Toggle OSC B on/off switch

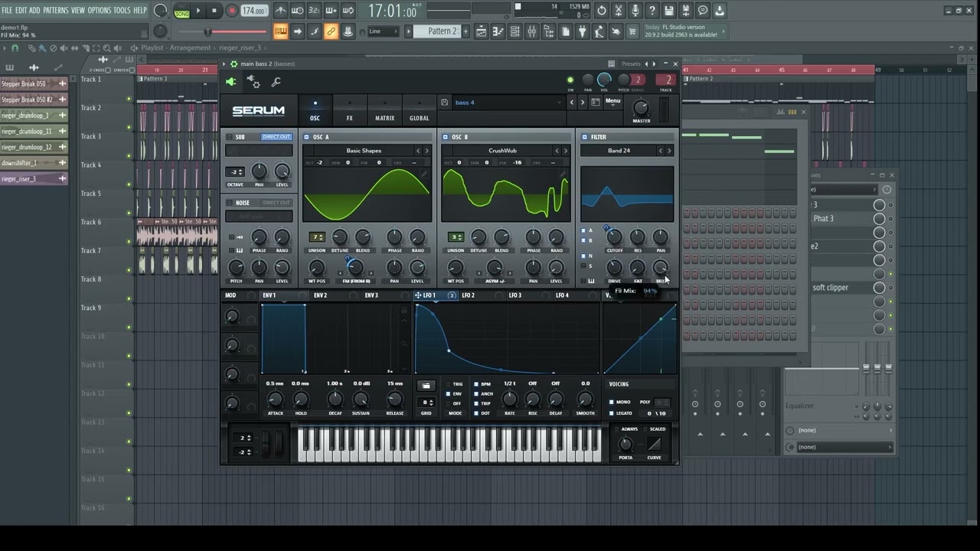[446, 137]
